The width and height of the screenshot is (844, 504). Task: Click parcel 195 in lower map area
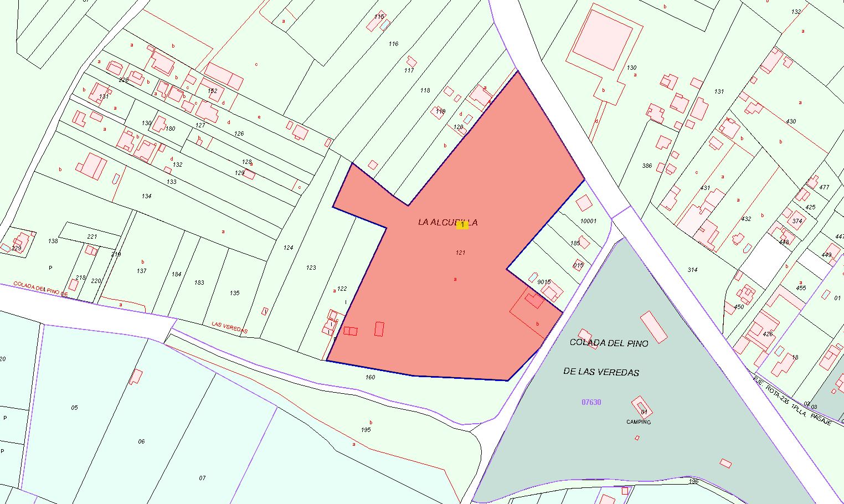click(x=366, y=430)
